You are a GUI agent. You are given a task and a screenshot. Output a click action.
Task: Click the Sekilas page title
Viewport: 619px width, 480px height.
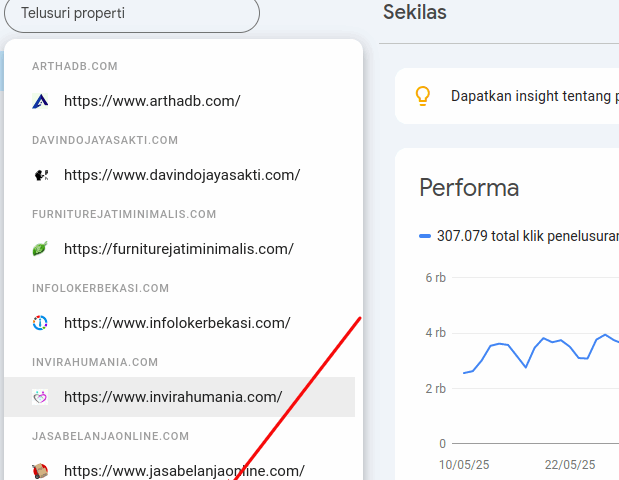pos(415,12)
